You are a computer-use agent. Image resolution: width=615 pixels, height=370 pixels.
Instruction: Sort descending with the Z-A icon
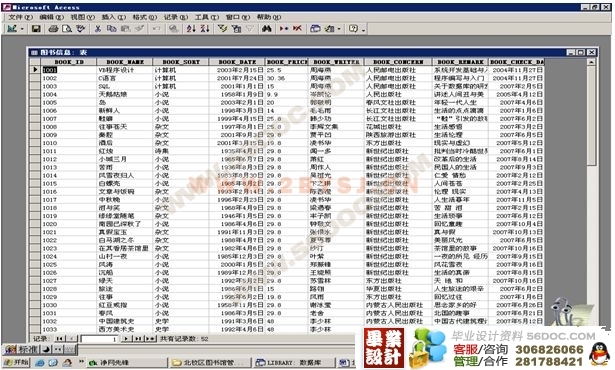(205, 29)
